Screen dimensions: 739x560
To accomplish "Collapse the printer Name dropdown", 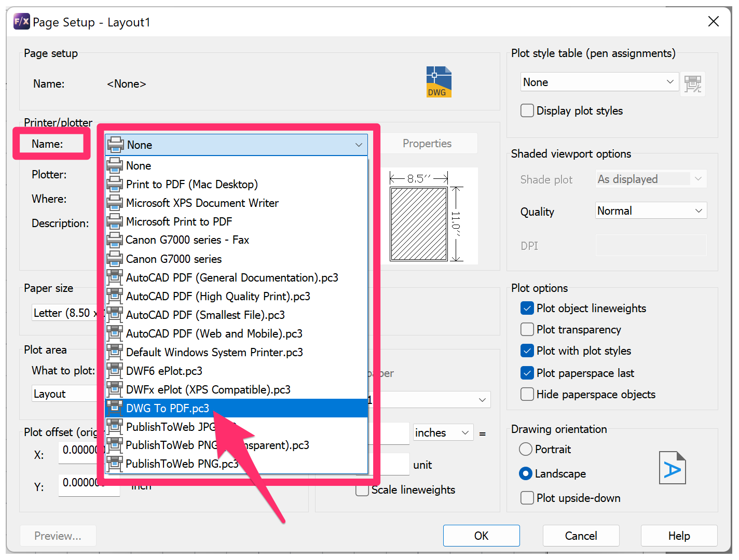I will click(359, 145).
